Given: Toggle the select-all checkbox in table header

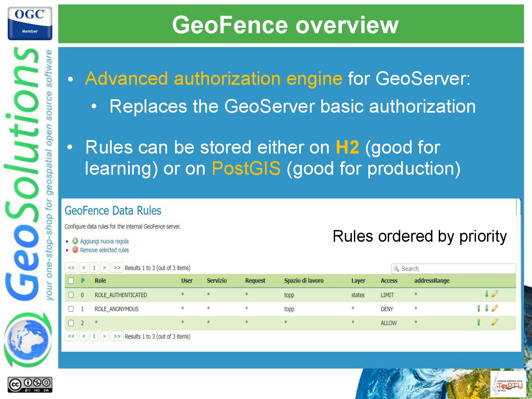Looking at the screenshot, I should [x=71, y=281].
